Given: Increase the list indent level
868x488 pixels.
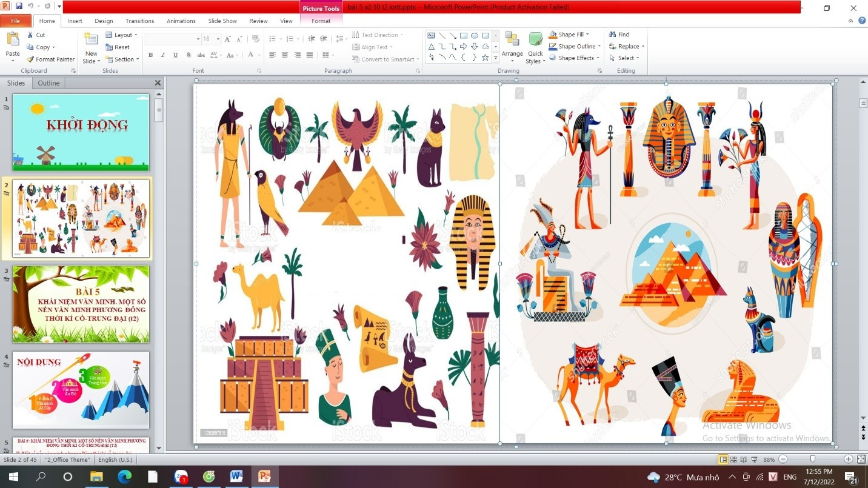Looking at the screenshot, I should 324,39.
